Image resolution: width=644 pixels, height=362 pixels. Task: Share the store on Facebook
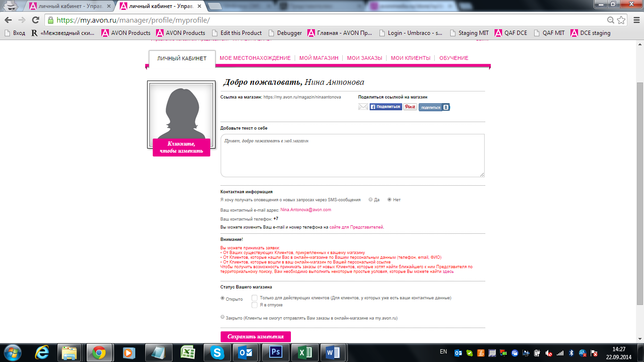point(386,107)
